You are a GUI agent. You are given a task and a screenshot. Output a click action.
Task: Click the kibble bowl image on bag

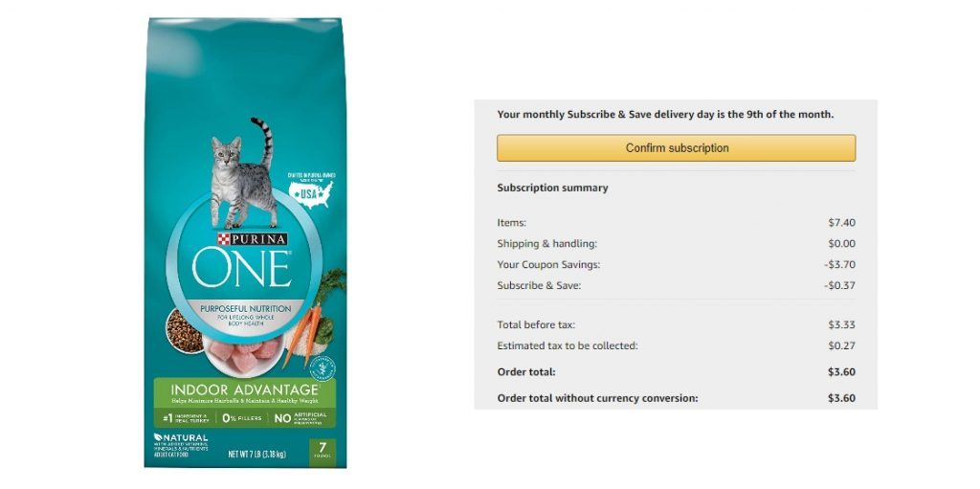(x=183, y=331)
